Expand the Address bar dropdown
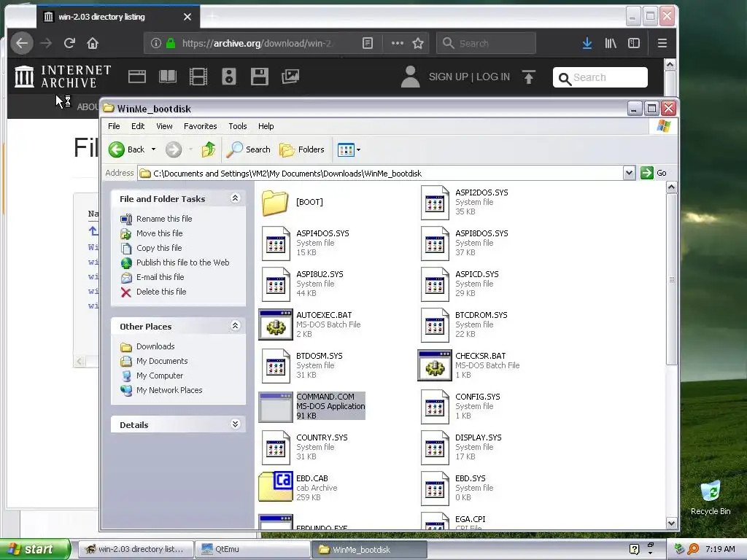The height and width of the screenshot is (560, 747). pyautogui.click(x=629, y=173)
